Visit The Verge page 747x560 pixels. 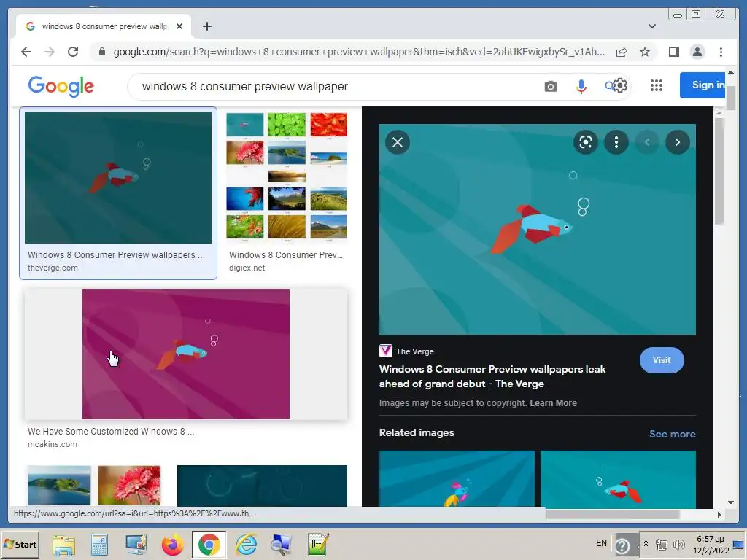point(662,360)
